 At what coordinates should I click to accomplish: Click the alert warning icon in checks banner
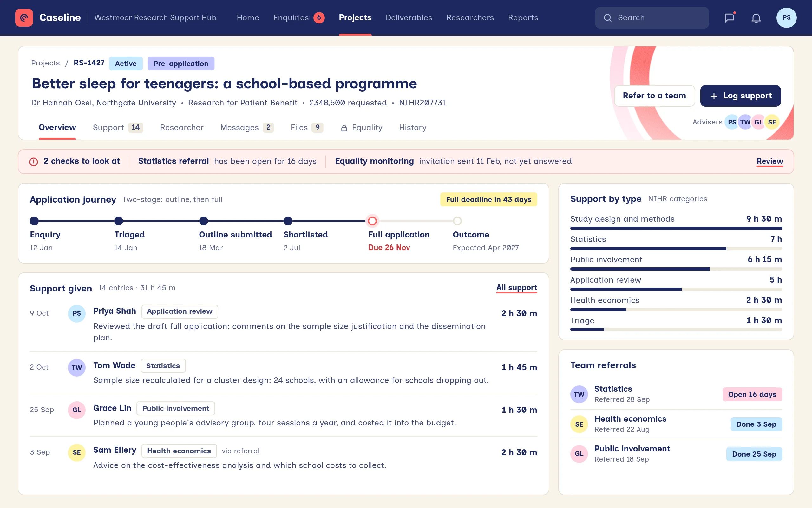(34, 162)
